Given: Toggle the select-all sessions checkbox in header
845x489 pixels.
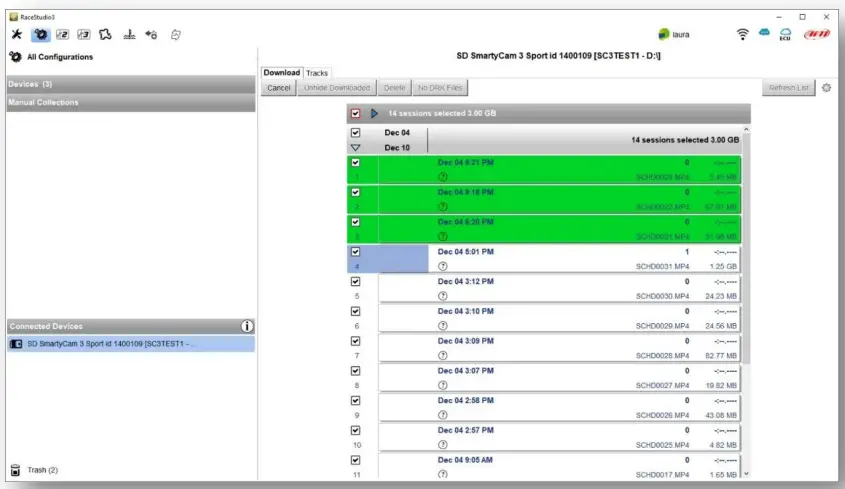Looking at the screenshot, I should click(355, 113).
